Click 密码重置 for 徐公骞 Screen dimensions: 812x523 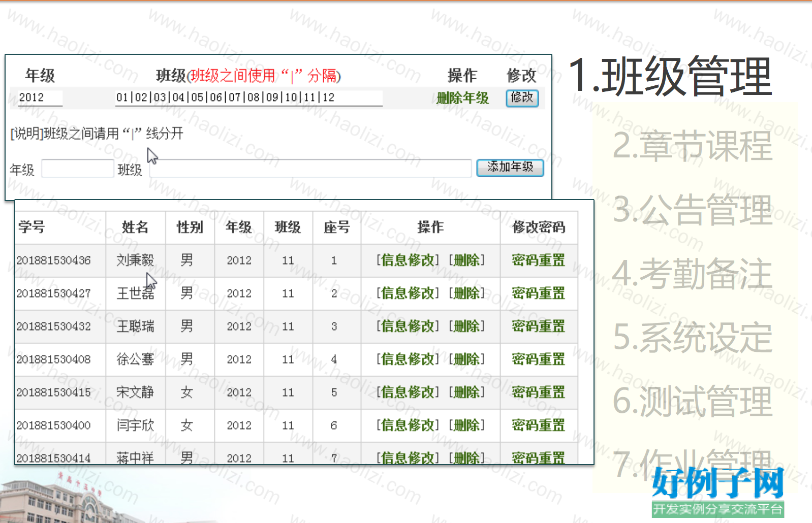539,359
